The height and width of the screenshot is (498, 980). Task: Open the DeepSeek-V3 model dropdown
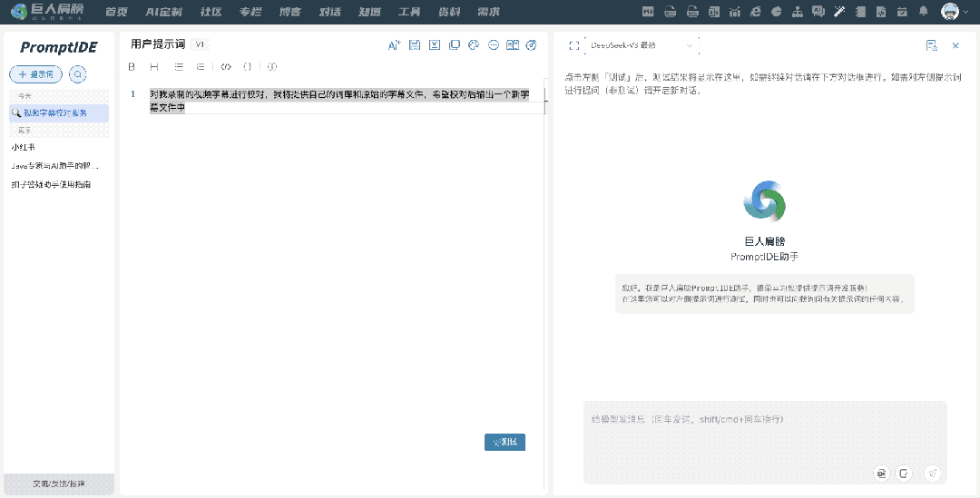coord(642,45)
